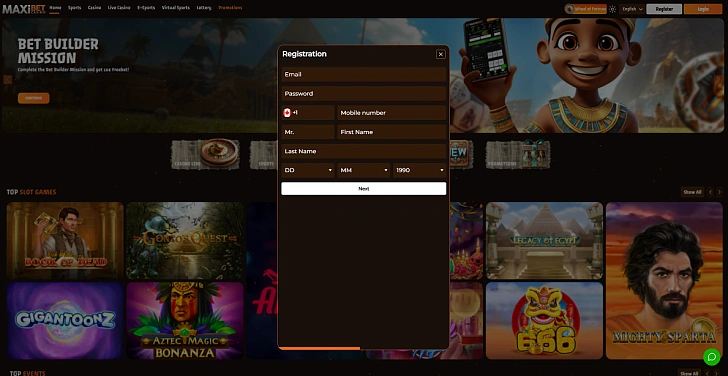The width and height of the screenshot is (728, 376).
Task: Focus the Email input field
Action: [x=364, y=74]
